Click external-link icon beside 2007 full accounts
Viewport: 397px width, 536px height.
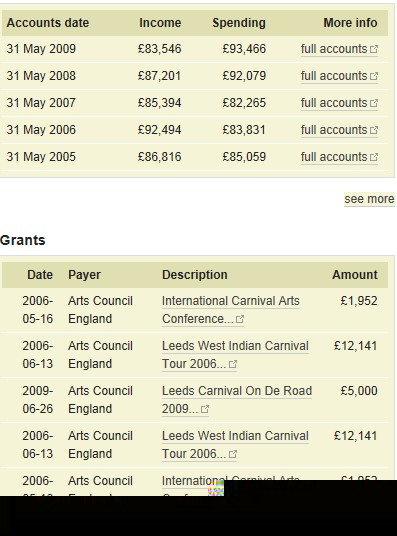(x=374, y=103)
